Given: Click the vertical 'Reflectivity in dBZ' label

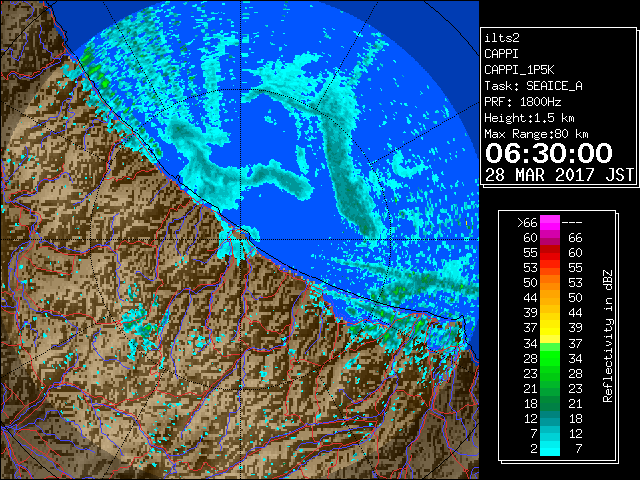Looking at the screenshot, I should (607, 336).
